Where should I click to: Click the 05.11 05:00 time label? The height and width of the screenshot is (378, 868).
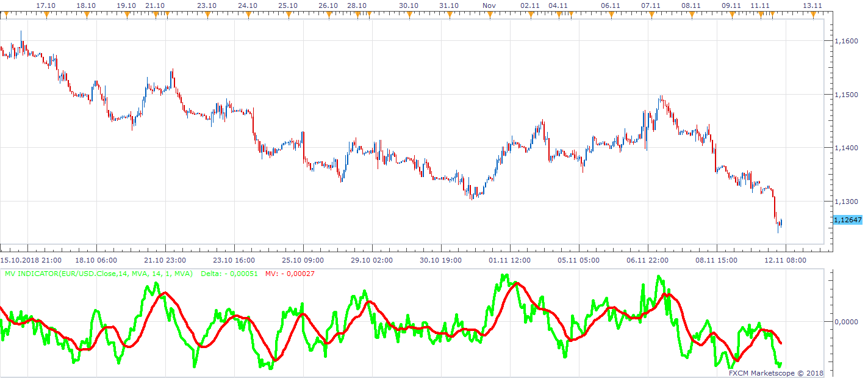pyautogui.click(x=579, y=260)
